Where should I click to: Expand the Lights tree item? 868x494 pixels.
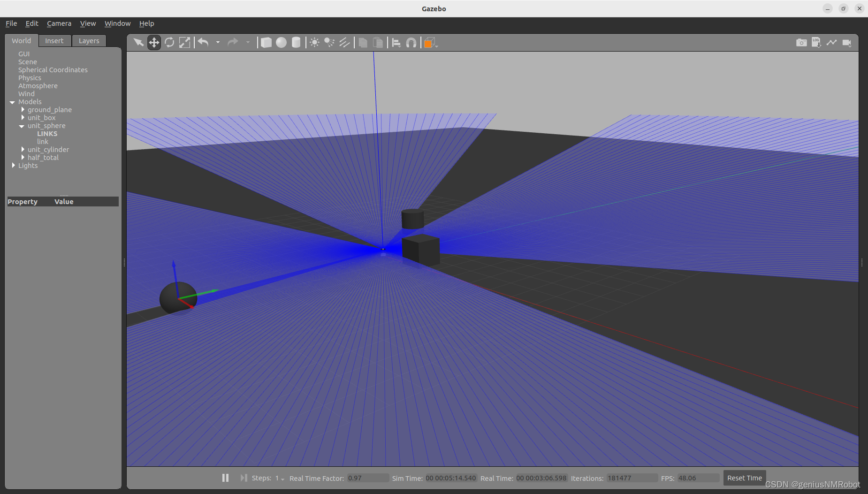click(13, 165)
